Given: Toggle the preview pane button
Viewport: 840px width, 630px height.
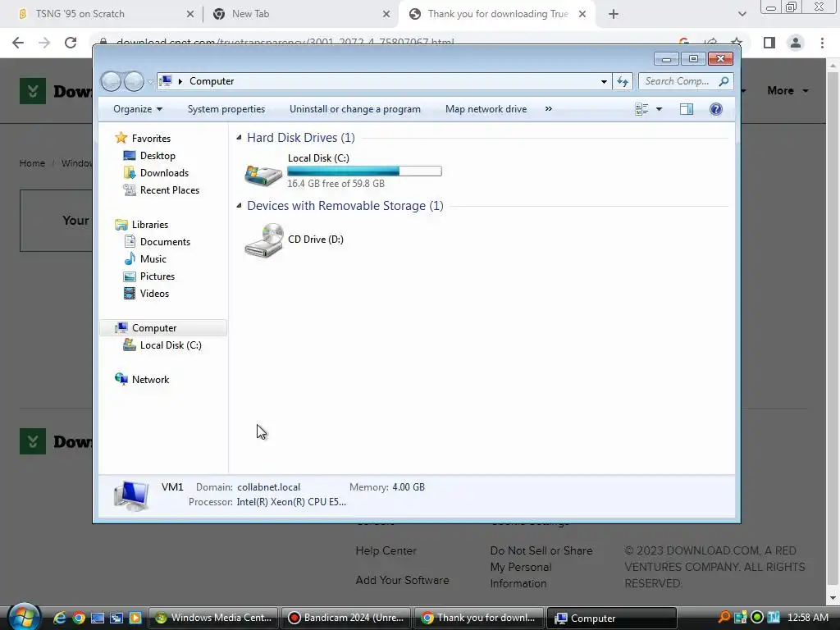Looking at the screenshot, I should (x=687, y=109).
